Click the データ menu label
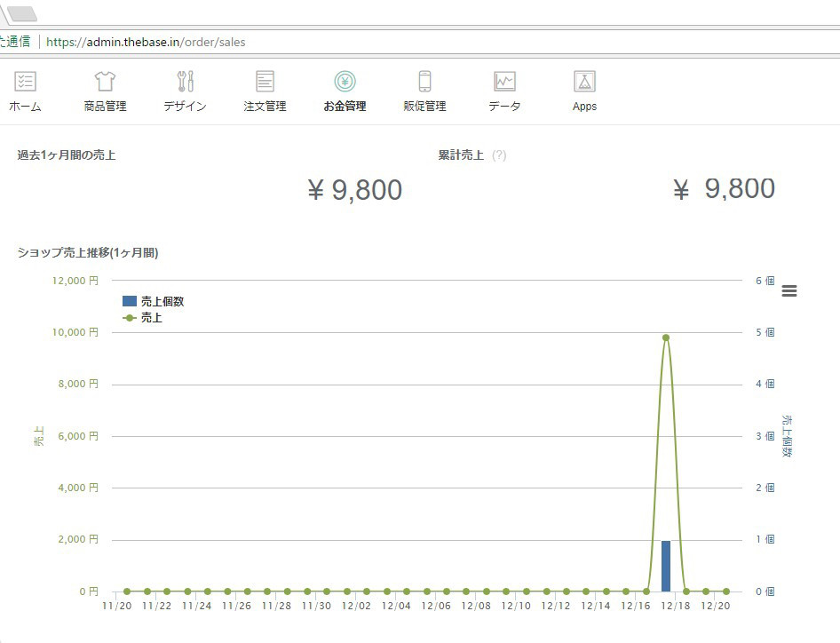 504,106
